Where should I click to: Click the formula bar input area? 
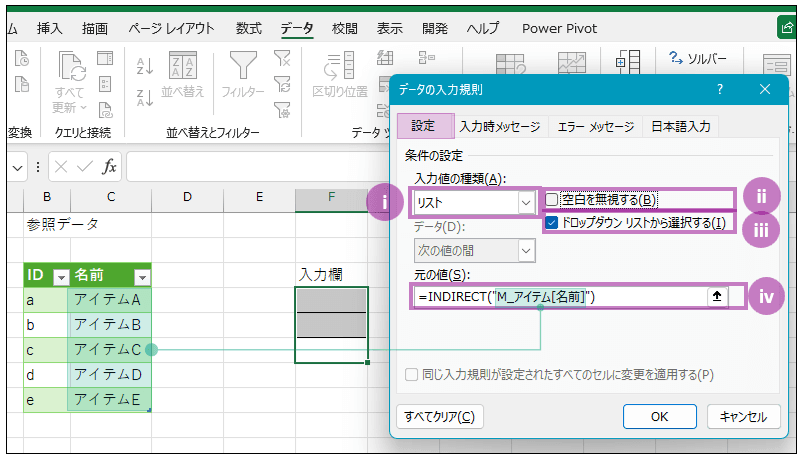point(257,167)
